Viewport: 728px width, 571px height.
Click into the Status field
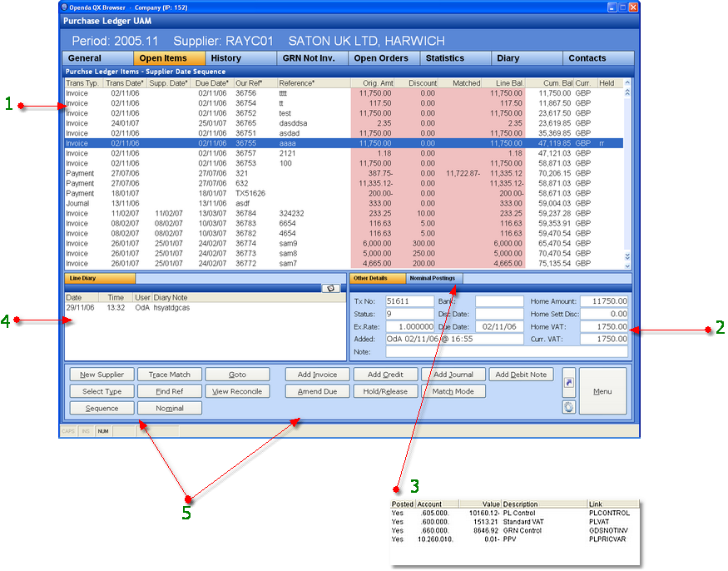pos(409,314)
